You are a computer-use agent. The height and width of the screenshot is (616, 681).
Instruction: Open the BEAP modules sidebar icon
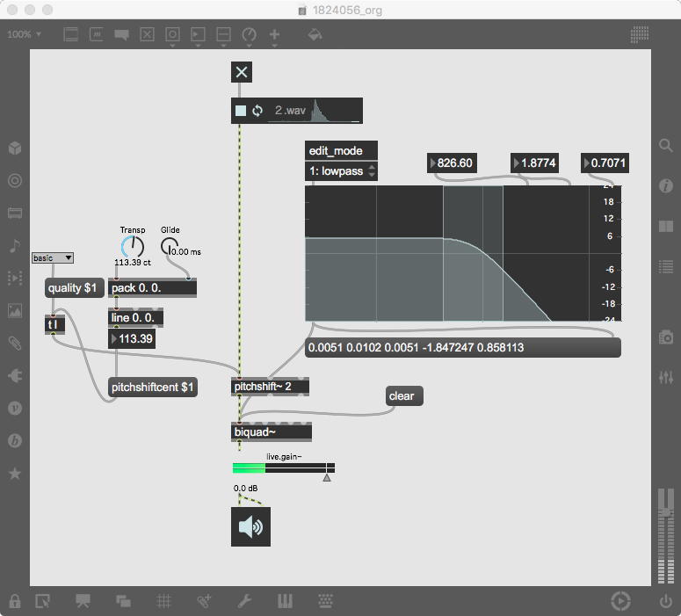pyautogui.click(x=15, y=440)
